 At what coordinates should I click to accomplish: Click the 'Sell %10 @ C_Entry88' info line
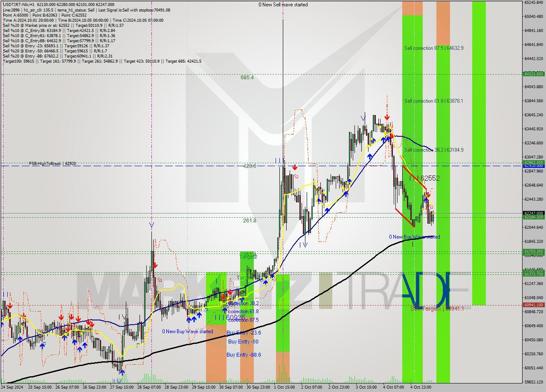[x=59, y=40]
